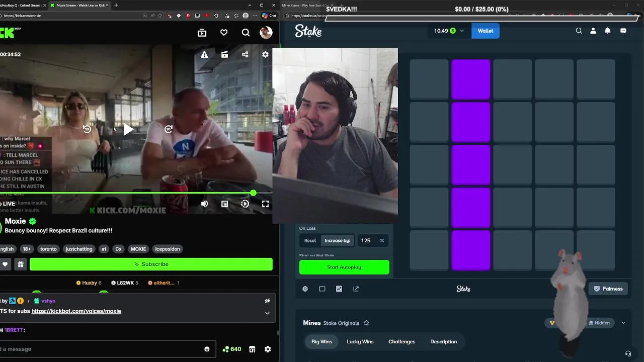Viewport: 644px width, 362px height.
Task: Toggle mini player mode on video
Action: click(224, 204)
